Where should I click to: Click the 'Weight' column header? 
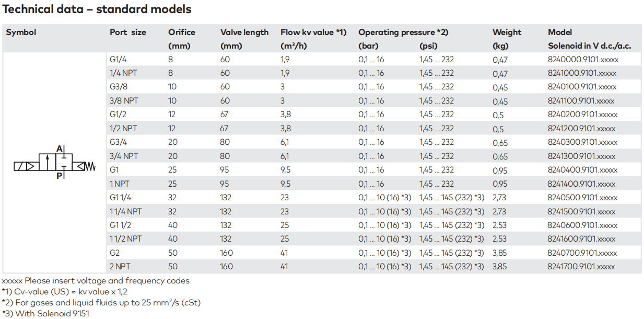pos(507,32)
